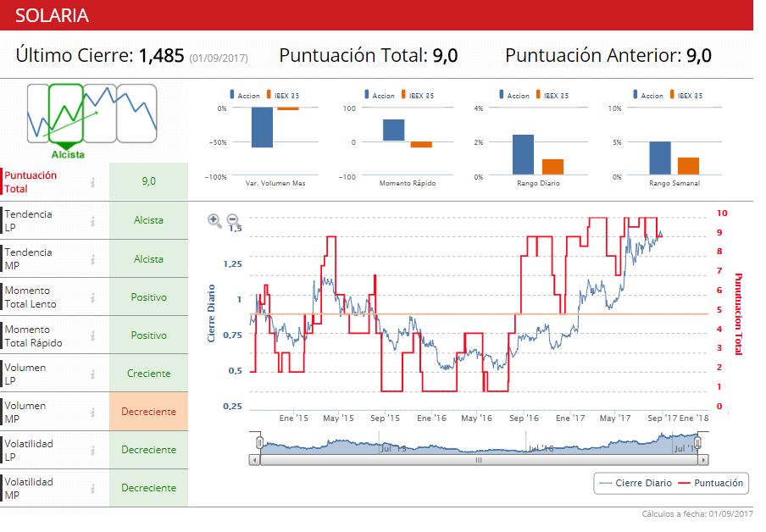
Task: Click the Rango Semanal chart caption
Action: [x=674, y=183]
